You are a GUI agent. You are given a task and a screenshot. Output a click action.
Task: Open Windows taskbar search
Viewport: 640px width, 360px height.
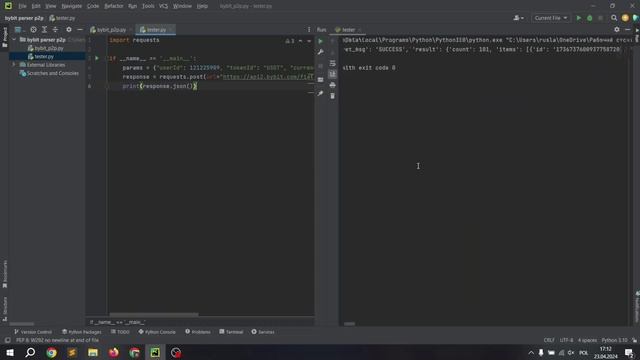pos(30,353)
